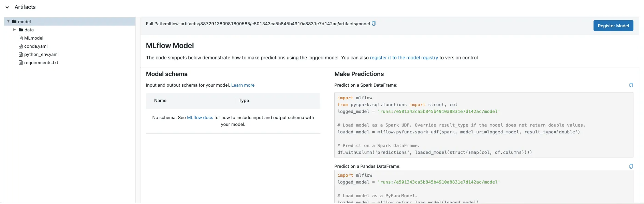Follow the MLflow docs link
The height and width of the screenshot is (204, 644).
coord(200,117)
